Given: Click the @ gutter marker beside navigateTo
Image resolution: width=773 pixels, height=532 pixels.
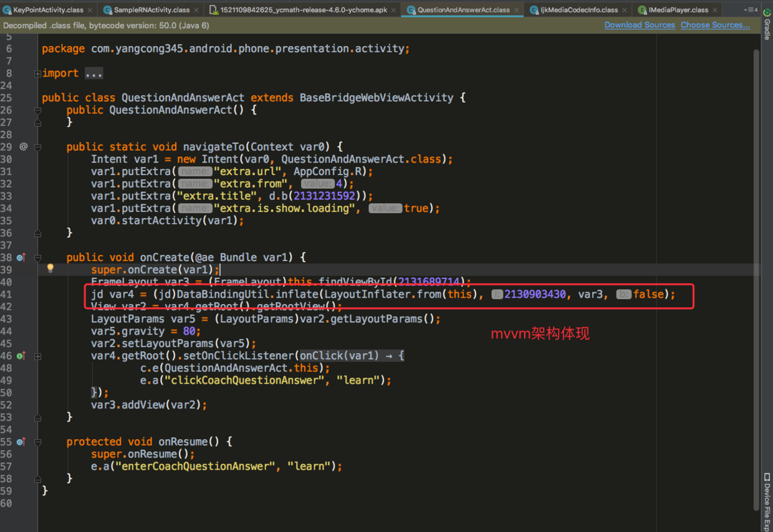Looking at the screenshot, I should [x=24, y=146].
